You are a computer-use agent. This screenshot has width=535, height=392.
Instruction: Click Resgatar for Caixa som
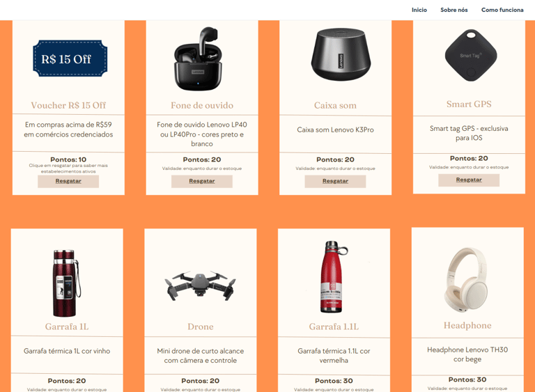(x=335, y=181)
